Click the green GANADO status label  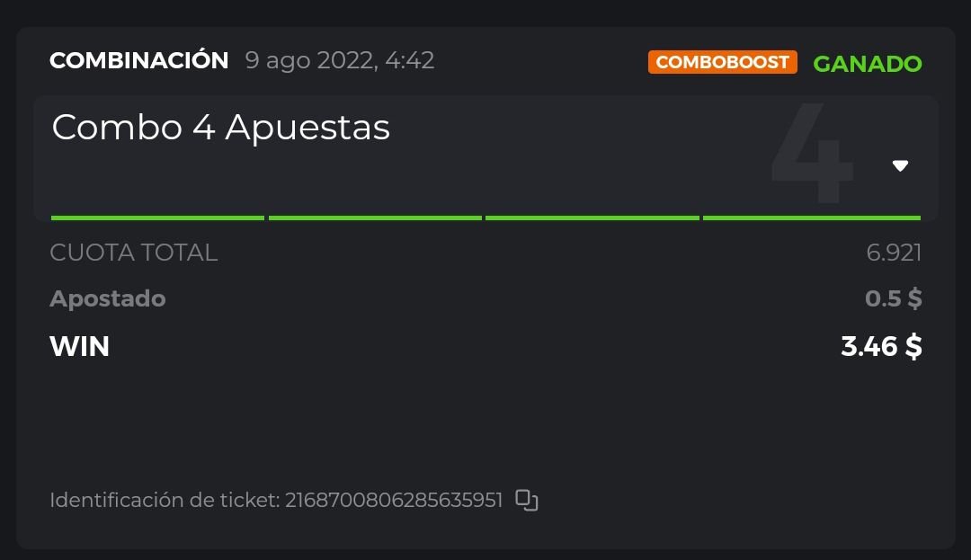[x=867, y=64]
